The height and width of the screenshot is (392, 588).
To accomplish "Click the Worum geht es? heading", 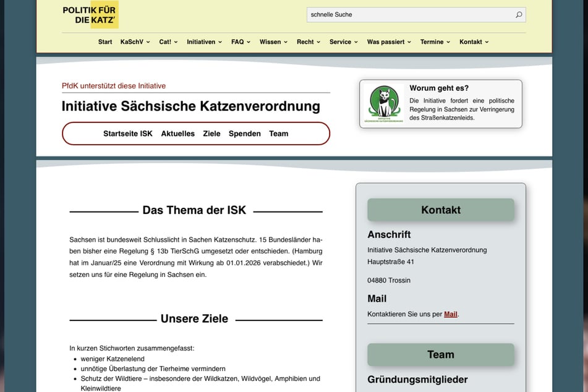I will point(439,88).
